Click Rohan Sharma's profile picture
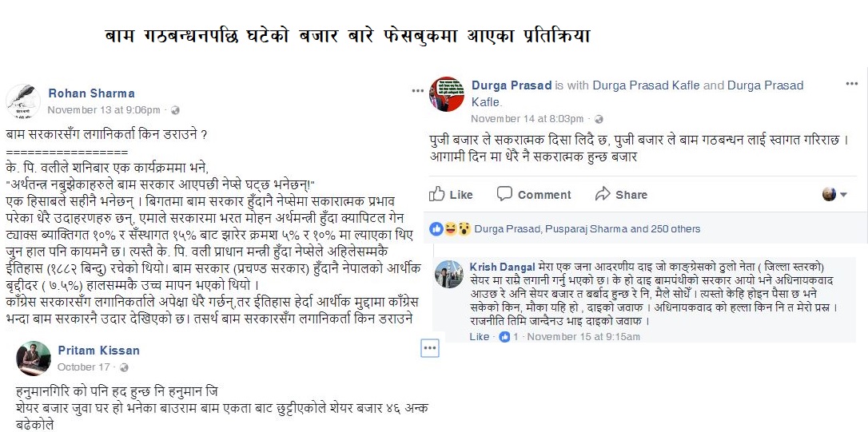Screen dimensions: 868x432 click(22, 101)
